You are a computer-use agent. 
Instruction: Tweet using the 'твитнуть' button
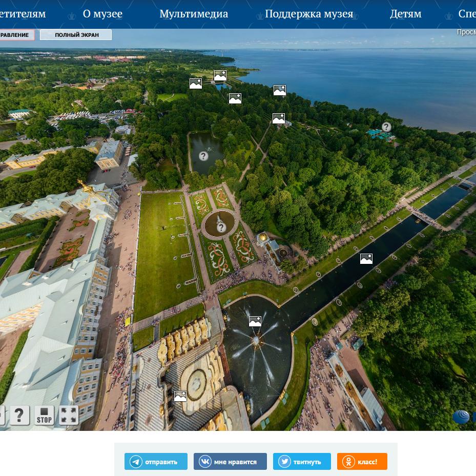(302, 462)
